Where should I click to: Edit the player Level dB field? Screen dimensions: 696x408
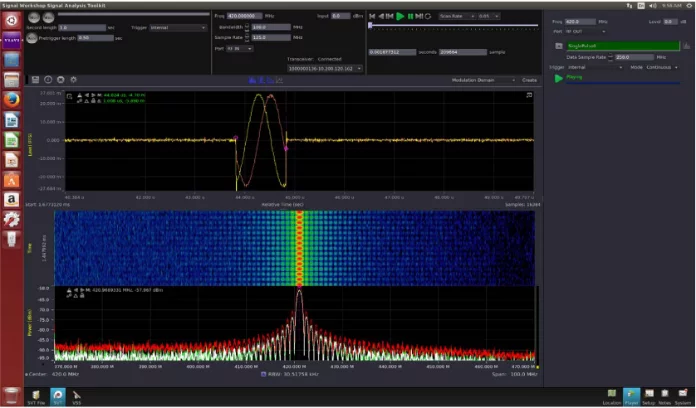[671, 22]
